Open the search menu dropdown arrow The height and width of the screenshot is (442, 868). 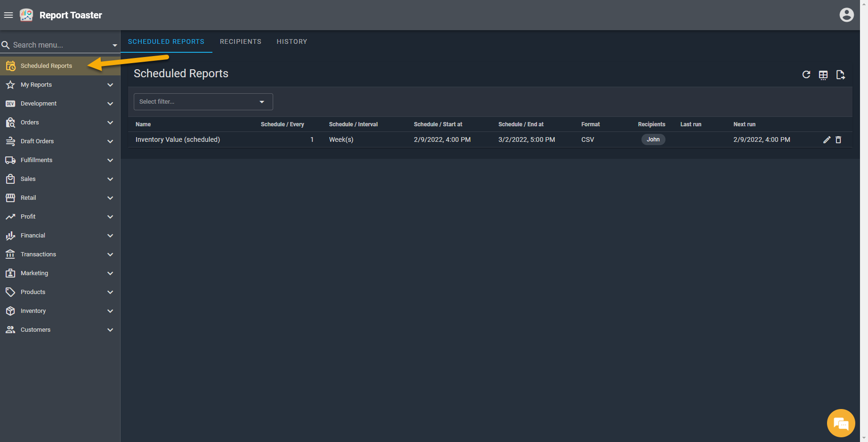coord(114,45)
